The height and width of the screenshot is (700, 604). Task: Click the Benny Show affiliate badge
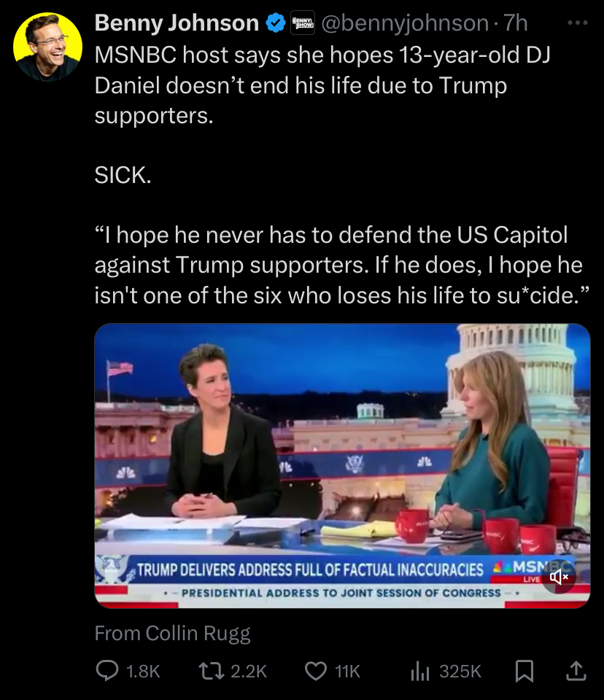(303, 23)
